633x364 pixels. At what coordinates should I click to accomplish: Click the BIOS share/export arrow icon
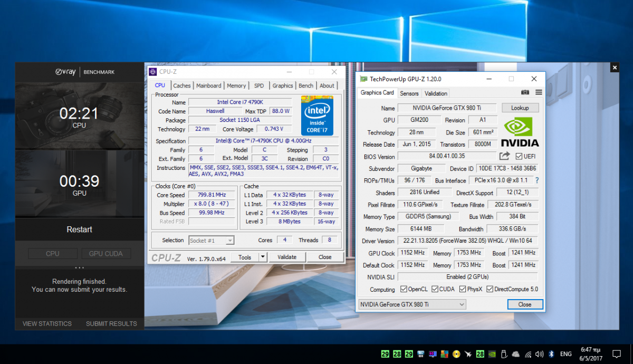(x=505, y=156)
